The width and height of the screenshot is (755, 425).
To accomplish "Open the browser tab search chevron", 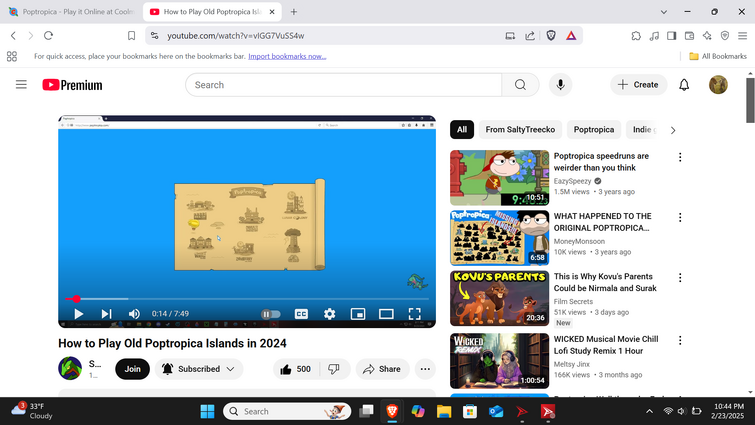I will click(x=664, y=12).
